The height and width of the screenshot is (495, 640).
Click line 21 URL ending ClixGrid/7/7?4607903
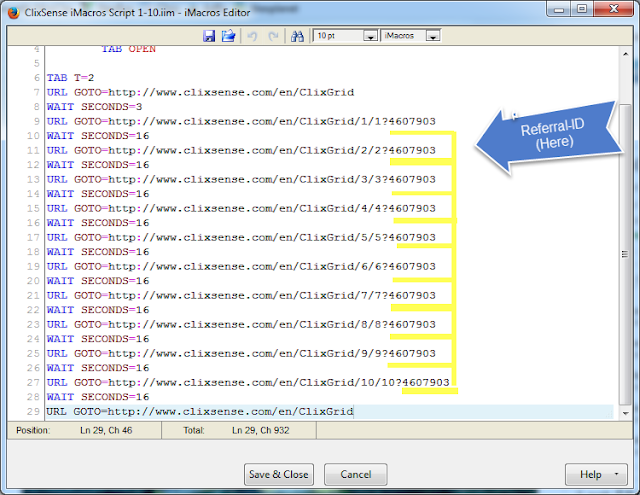tap(241, 295)
